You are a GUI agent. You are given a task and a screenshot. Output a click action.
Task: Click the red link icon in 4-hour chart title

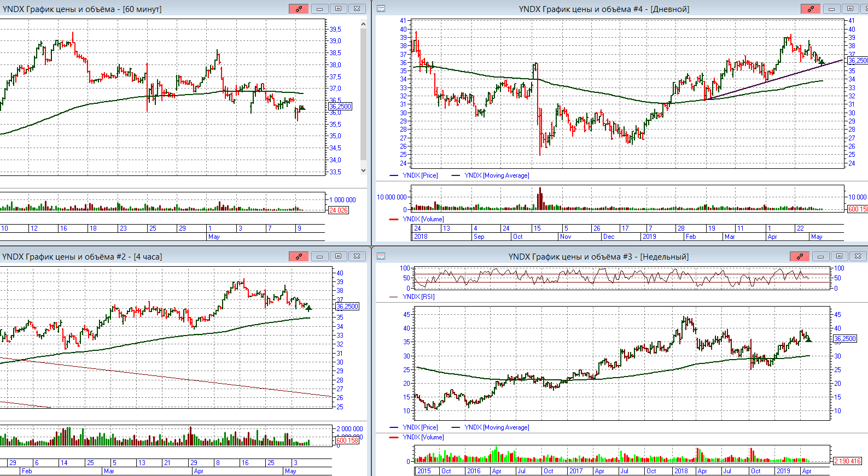tap(299, 256)
